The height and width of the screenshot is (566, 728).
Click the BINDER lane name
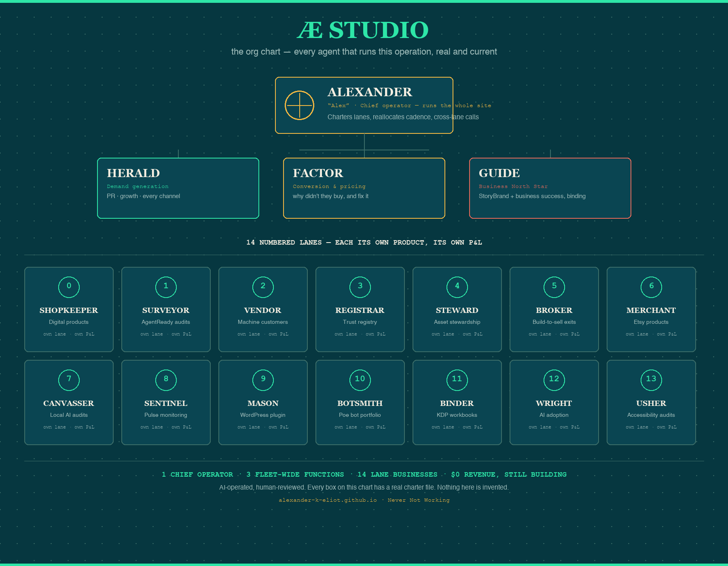point(457,403)
